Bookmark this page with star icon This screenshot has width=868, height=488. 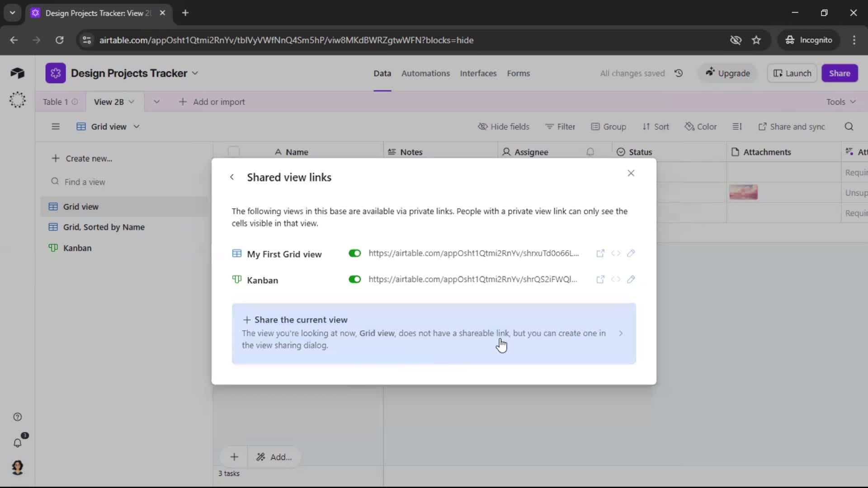[x=756, y=40]
